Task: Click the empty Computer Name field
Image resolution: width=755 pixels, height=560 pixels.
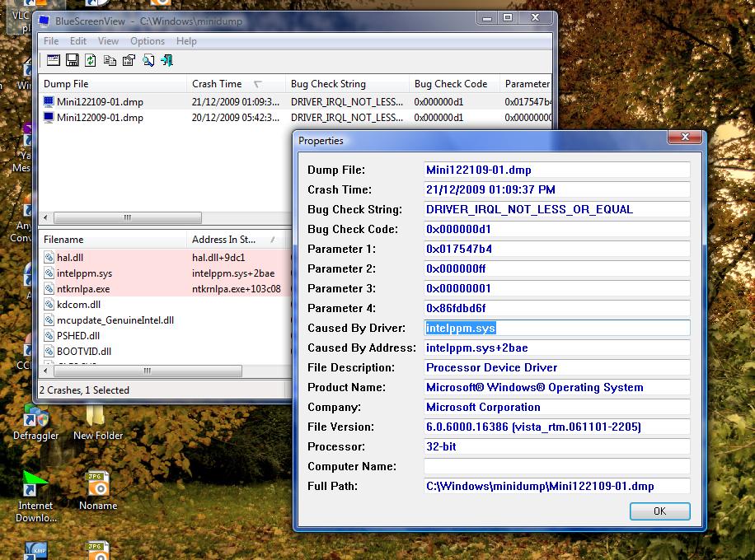Action: click(x=556, y=466)
